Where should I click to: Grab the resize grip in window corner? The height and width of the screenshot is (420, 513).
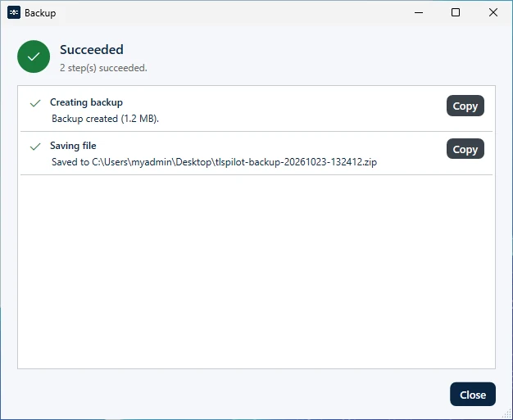click(508, 415)
